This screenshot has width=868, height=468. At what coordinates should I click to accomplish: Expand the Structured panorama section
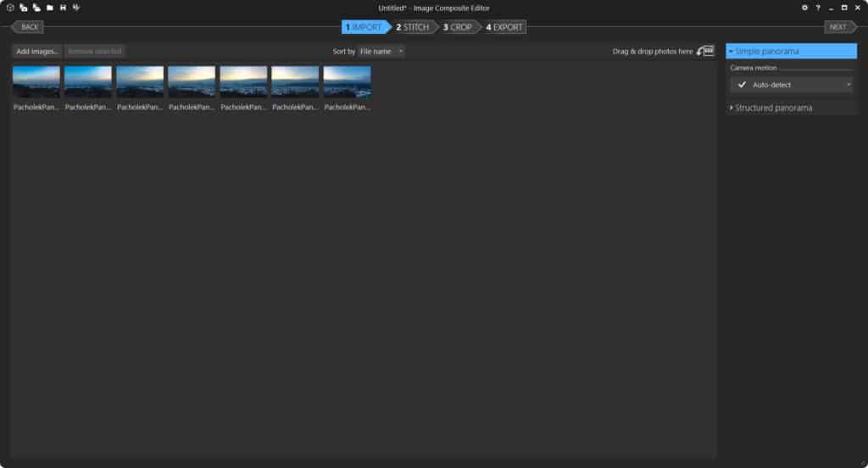[772, 108]
